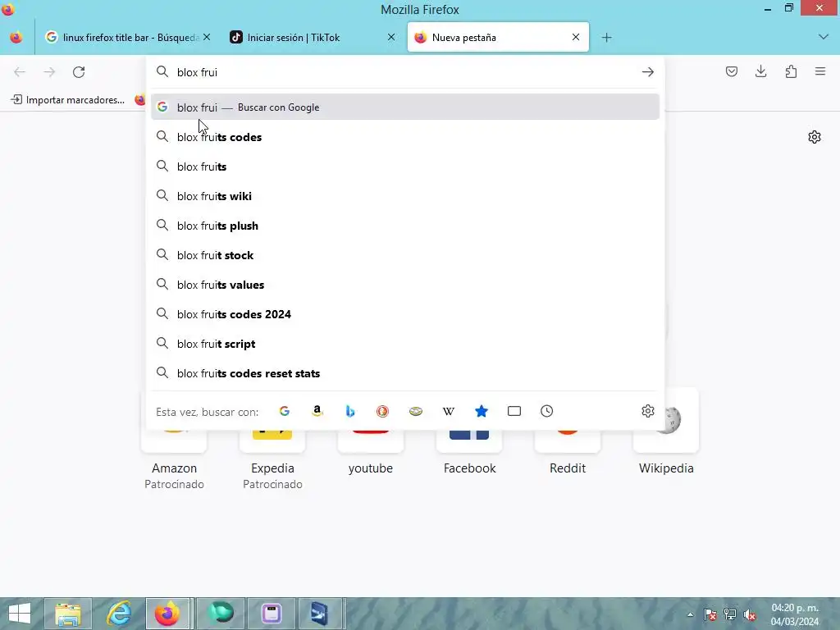Switch to Iniciar sesión TikTok tab
The height and width of the screenshot is (630, 840).
pos(313,38)
